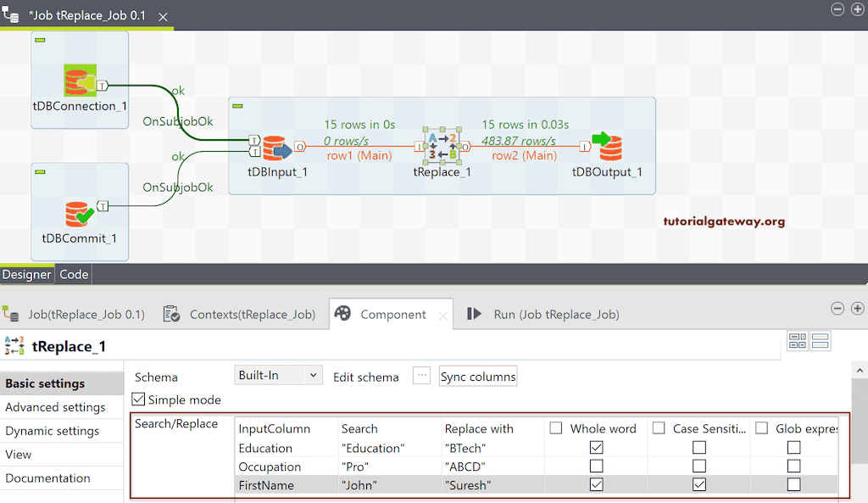Image resolution: width=868 pixels, height=503 pixels.
Task: Open Edit schema with the ellipsis button
Action: tap(421, 375)
